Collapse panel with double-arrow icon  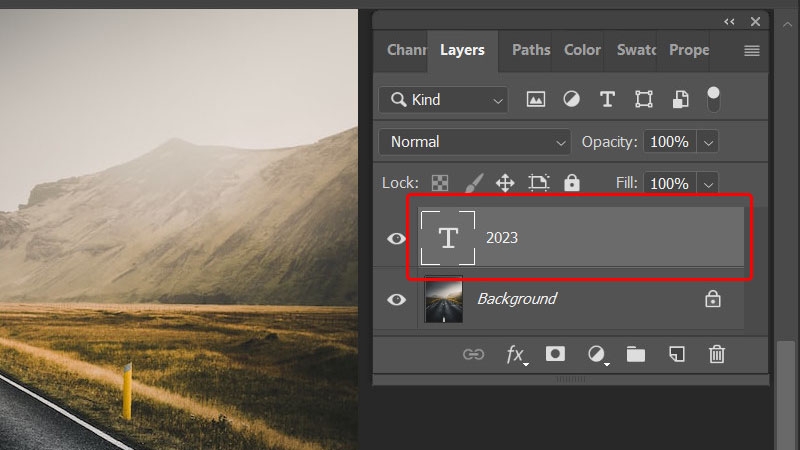729,21
